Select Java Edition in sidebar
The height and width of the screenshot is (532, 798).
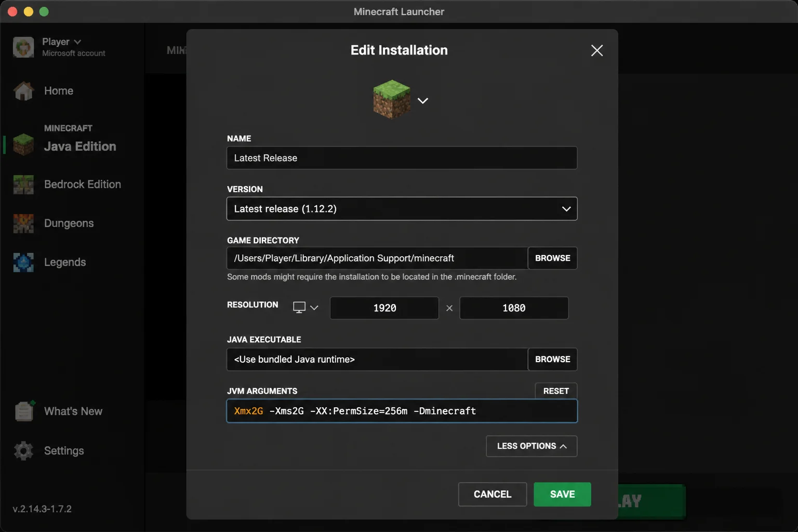tap(80, 147)
